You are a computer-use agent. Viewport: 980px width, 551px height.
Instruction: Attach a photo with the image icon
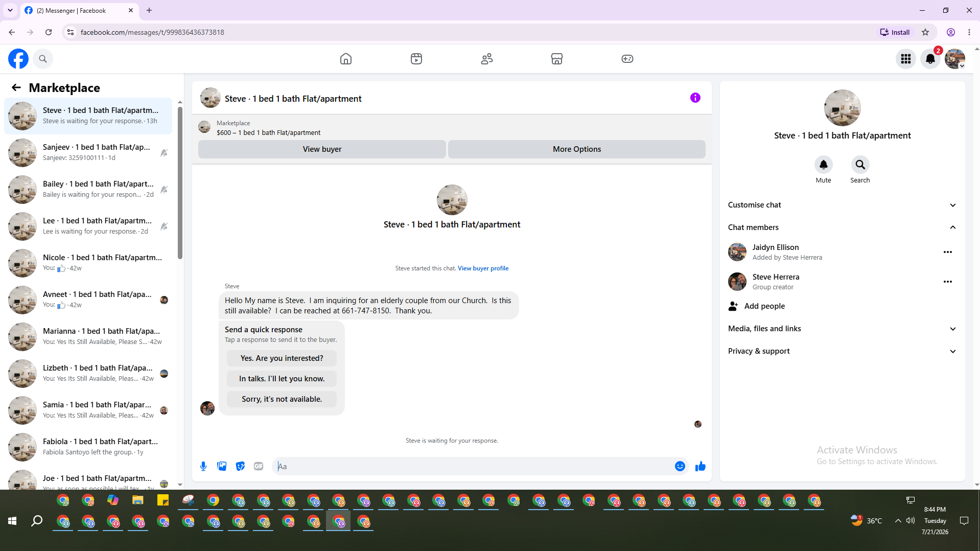point(222,466)
